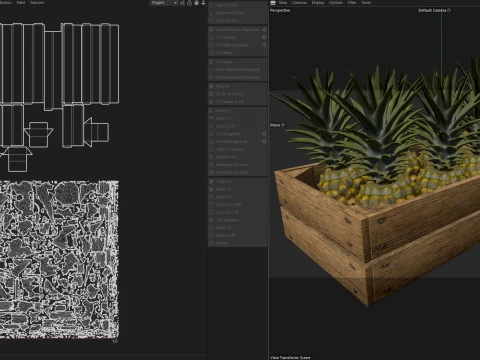Mirror the UVs along V

[x=238, y=118]
